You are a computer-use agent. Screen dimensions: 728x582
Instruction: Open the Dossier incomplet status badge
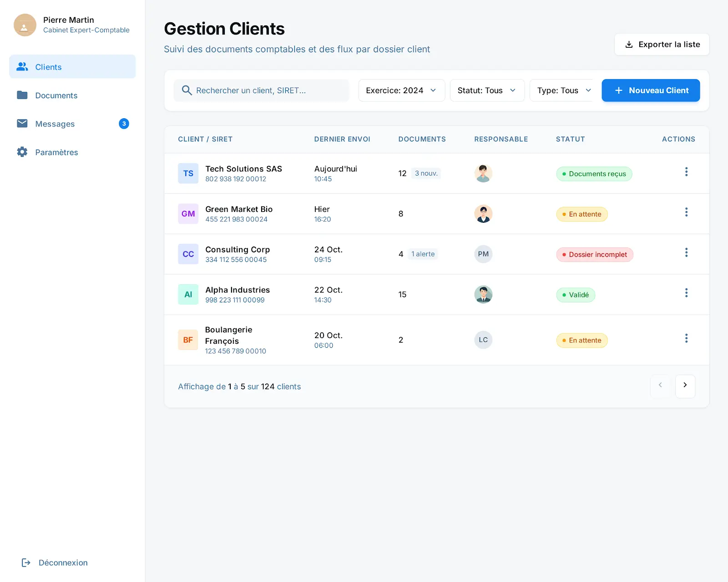point(594,255)
